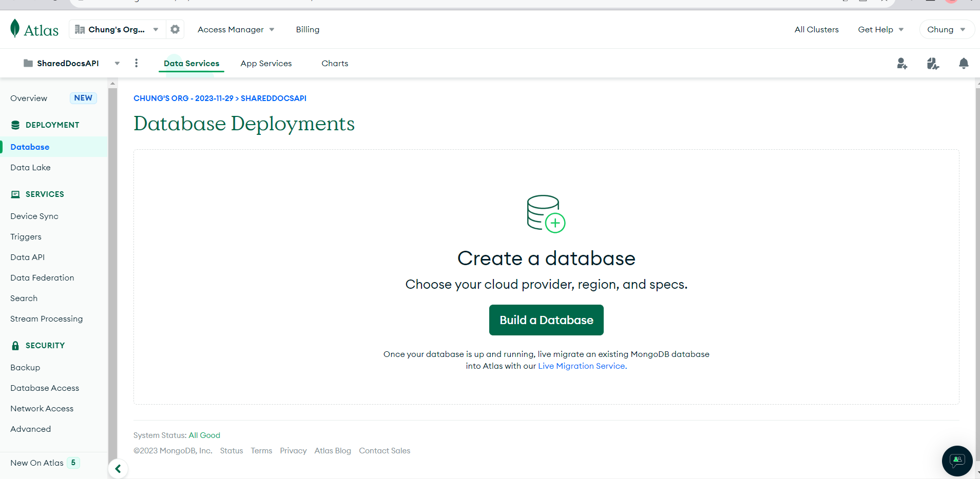This screenshot has height=479, width=980.
Task: Open project activity feed icon
Action: click(x=933, y=63)
